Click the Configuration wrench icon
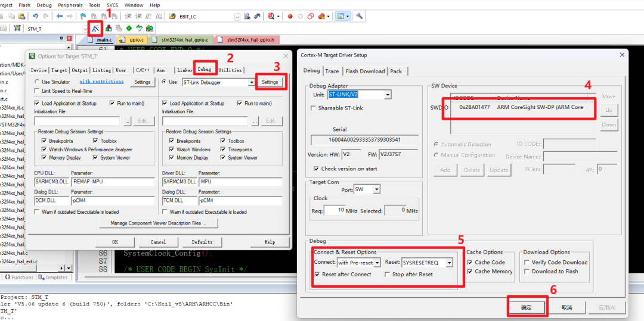Viewport: 644px width, 321px height. point(360,16)
